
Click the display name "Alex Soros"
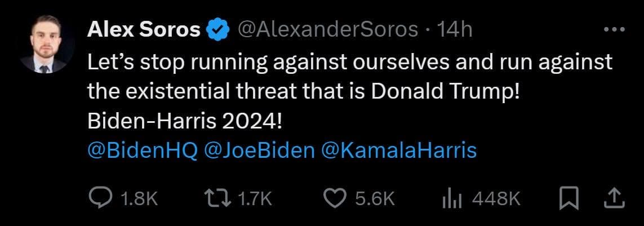pyautogui.click(x=143, y=30)
